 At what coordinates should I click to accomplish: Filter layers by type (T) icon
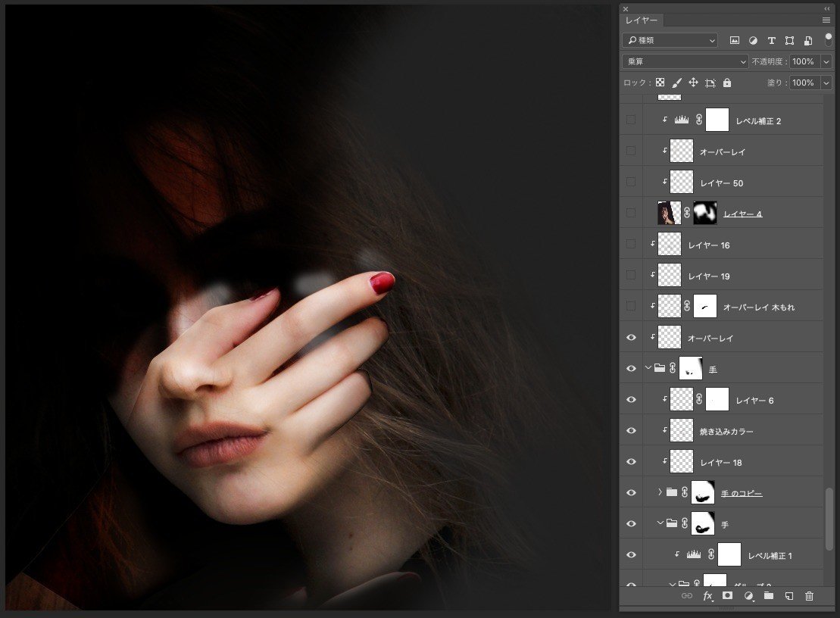coord(771,40)
